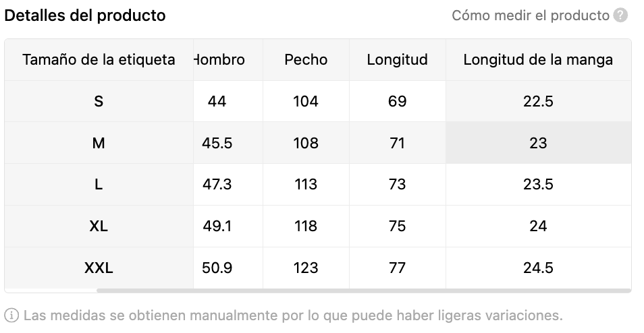
Task: Select the size M row label
Action: click(99, 143)
